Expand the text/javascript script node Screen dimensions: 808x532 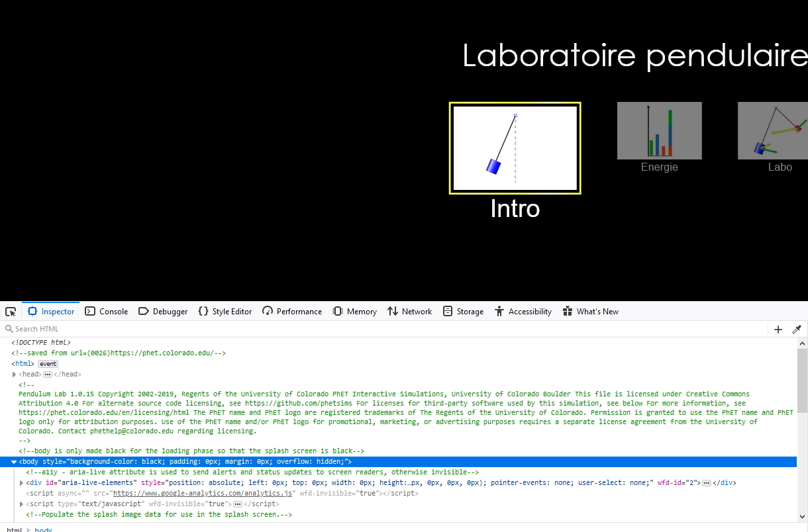click(22, 504)
